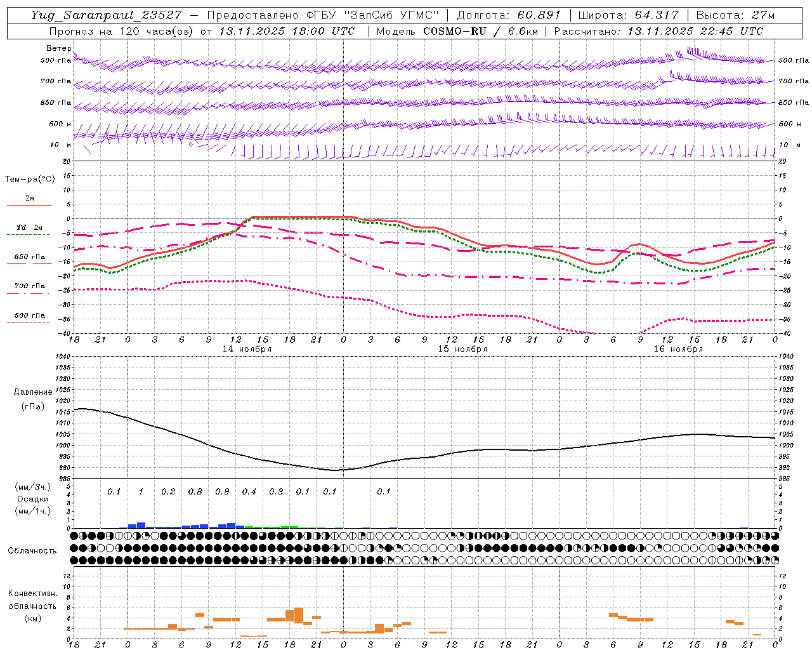Image resolution: width=812 pixels, height=650 pixels.
Task: Select the 16 ноября date label
Action: tap(678, 349)
